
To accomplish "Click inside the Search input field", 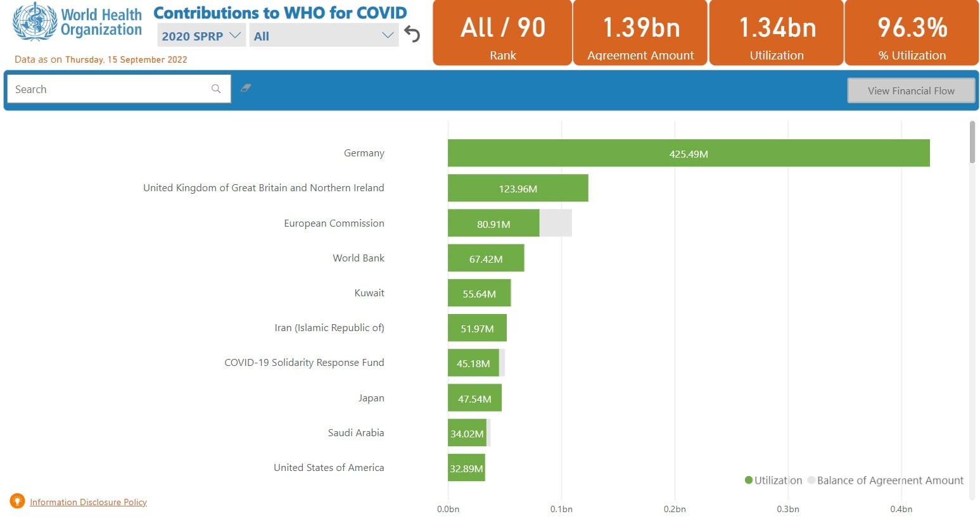I will (x=118, y=89).
